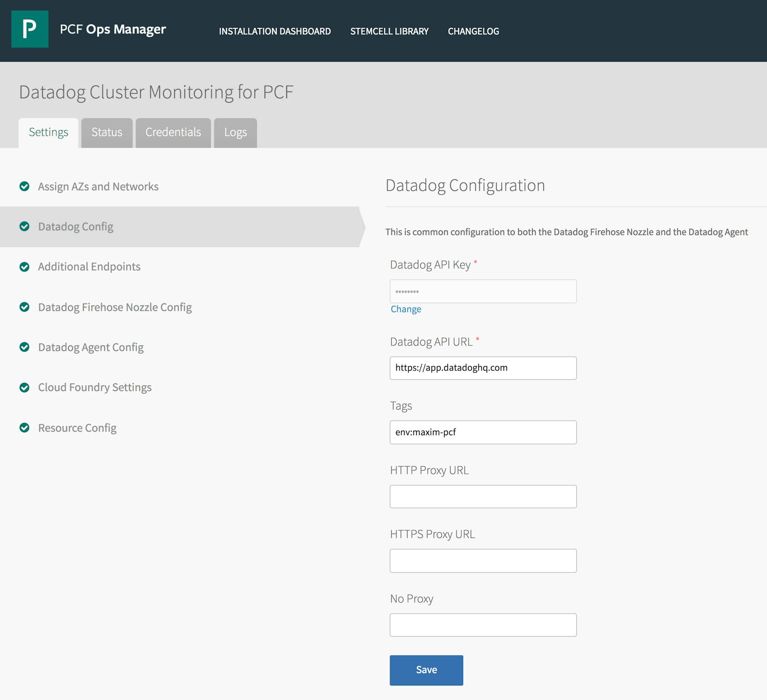Open the Stemcell Library
This screenshot has height=700, width=767.
(x=389, y=31)
